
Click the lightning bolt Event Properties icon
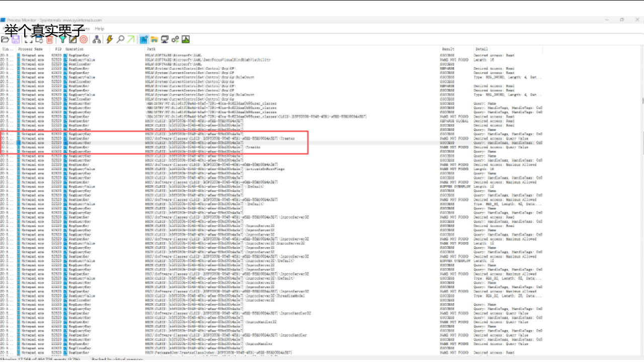pyautogui.click(x=109, y=39)
